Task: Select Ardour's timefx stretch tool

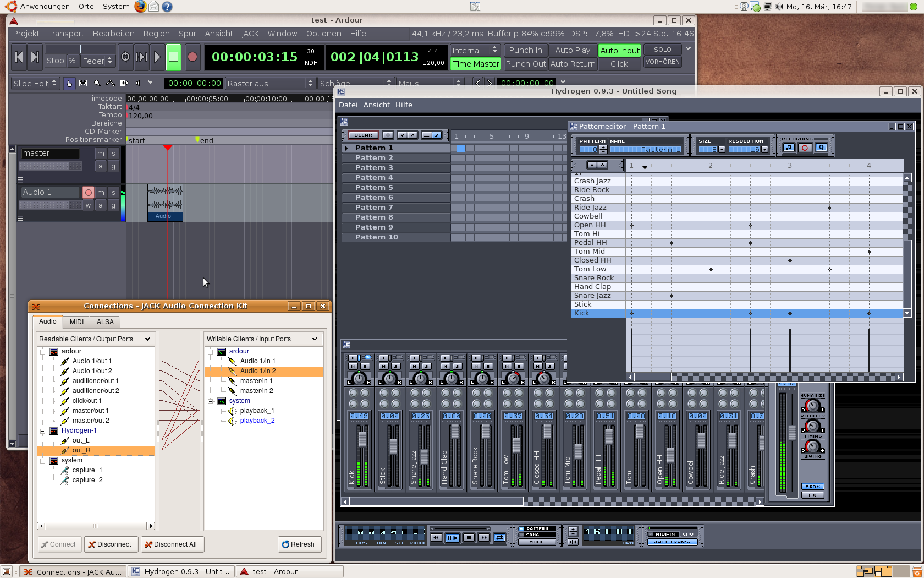Action: pyautogui.click(x=124, y=83)
